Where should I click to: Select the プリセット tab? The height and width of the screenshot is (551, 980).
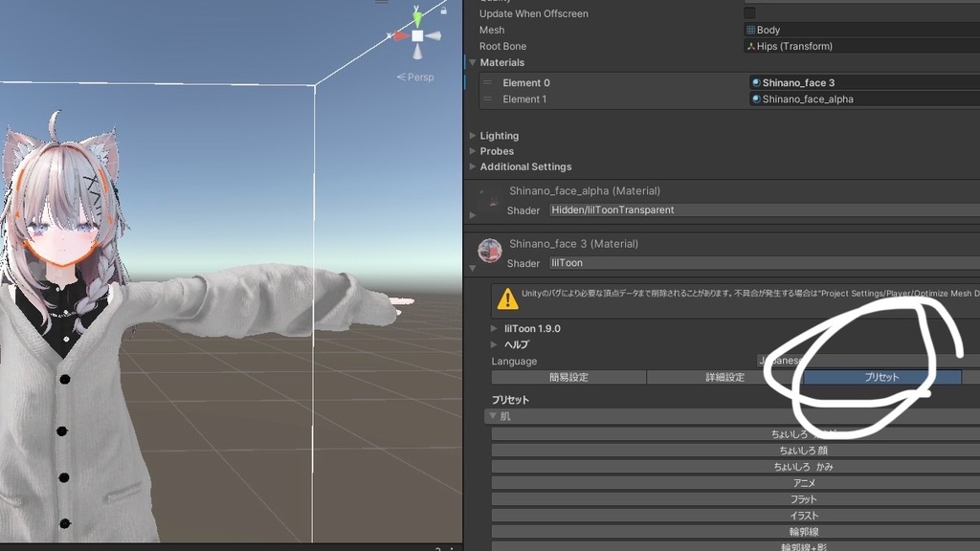pyautogui.click(x=881, y=377)
